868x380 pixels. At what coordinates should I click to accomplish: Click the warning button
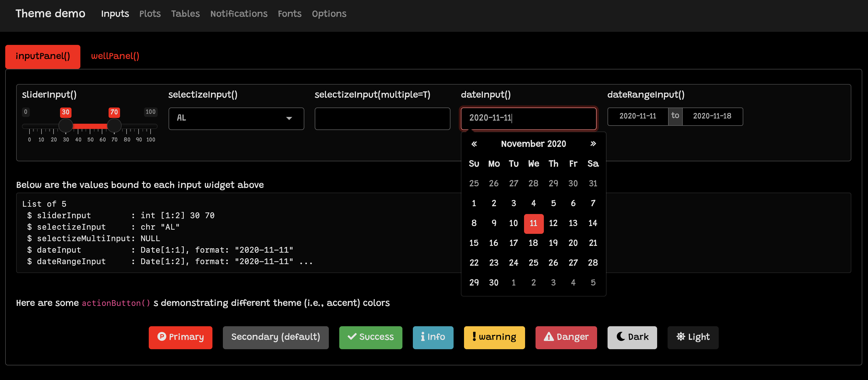[494, 337]
